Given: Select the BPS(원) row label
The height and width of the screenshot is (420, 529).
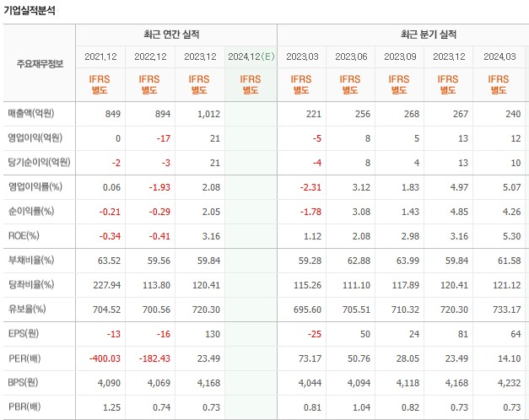Looking at the screenshot, I should click(x=23, y=383).
